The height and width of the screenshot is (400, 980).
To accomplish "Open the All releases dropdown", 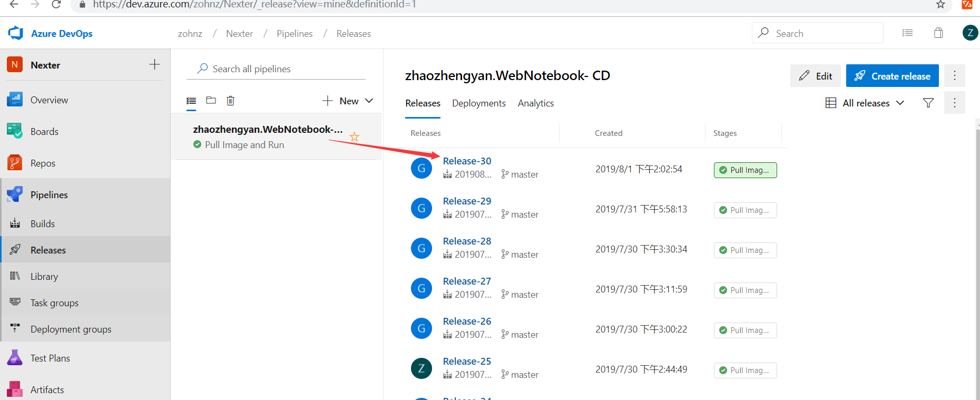I will click(x=865, y=103).
